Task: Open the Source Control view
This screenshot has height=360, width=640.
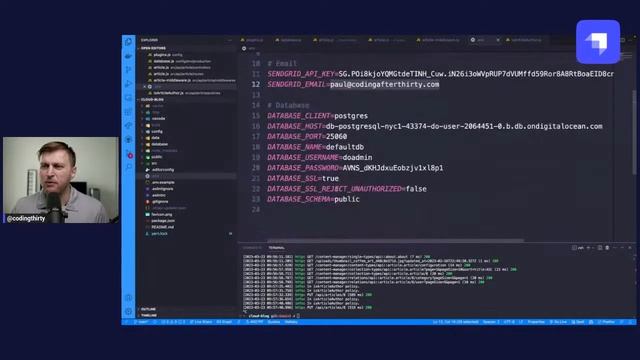Action: click(129, 70)
